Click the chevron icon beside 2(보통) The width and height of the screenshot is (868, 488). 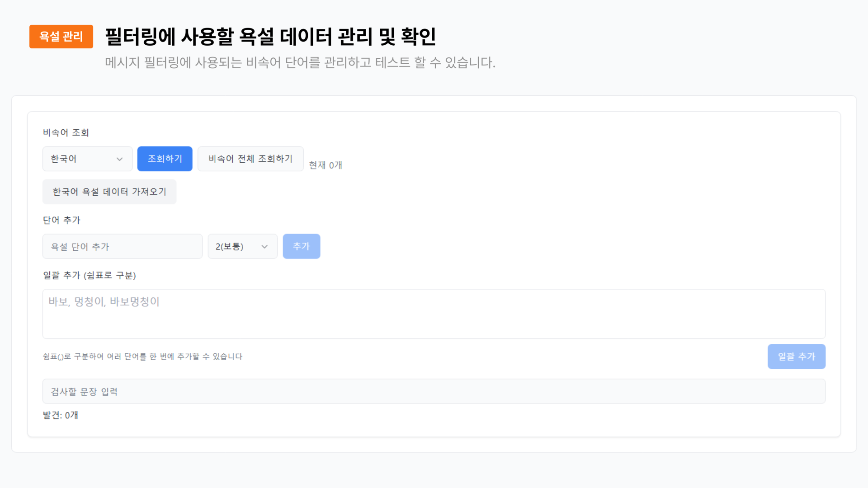[x=264, y=247]
